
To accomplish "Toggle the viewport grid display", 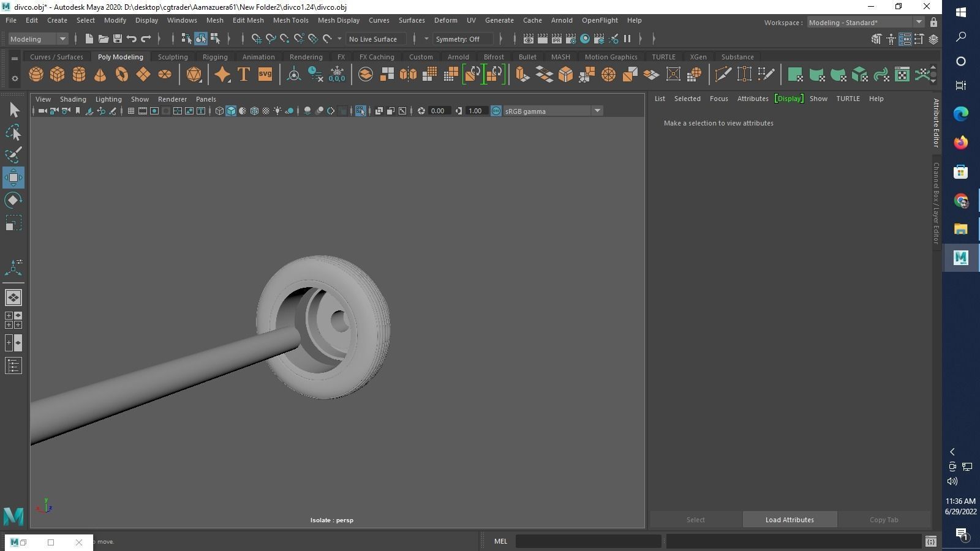I will [131, 111].
